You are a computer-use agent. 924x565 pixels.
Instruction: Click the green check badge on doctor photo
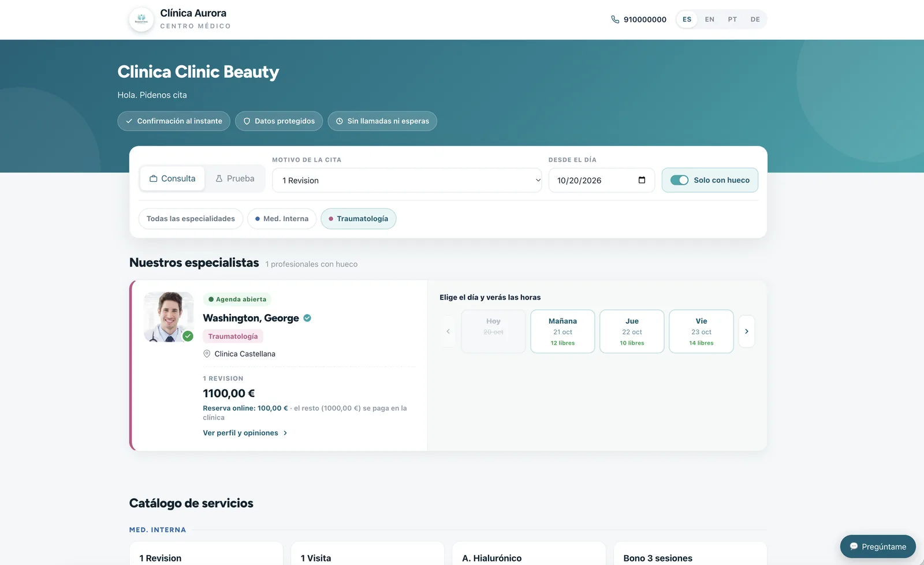(x=188, y=336)
